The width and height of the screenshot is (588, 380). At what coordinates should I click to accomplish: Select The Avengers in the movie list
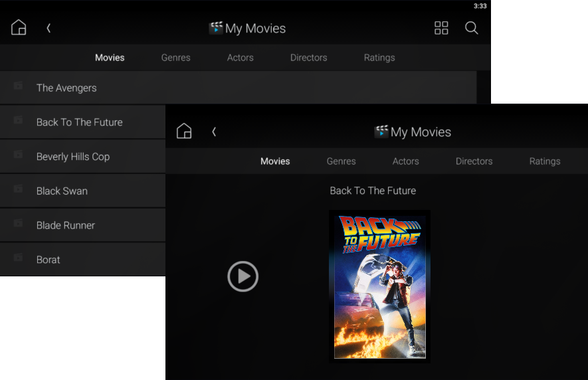tap(238, 88)
